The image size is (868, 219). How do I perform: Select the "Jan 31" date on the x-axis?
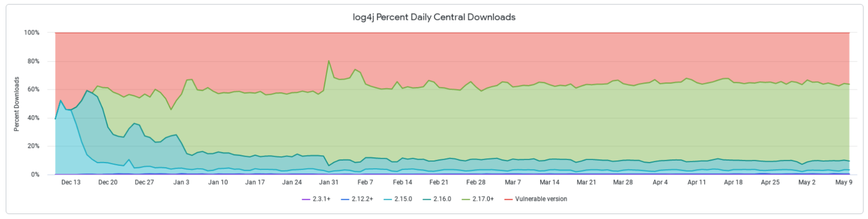click(329, 183)
